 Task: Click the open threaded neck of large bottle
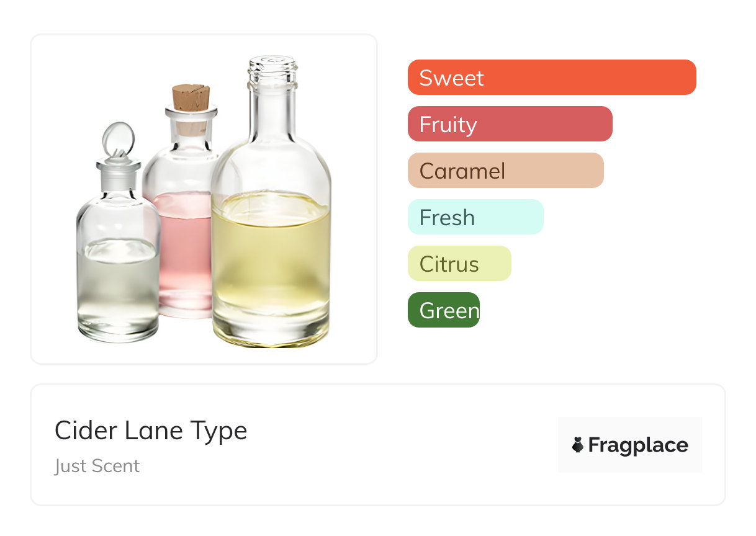pyautogui.click(x=272, y=71)
